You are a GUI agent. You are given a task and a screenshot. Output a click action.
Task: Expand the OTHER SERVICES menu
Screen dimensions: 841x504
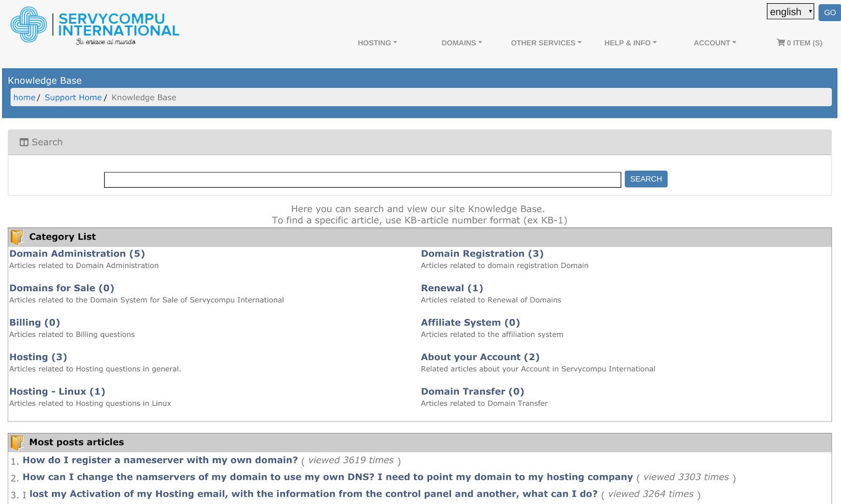tap(546, 43)
